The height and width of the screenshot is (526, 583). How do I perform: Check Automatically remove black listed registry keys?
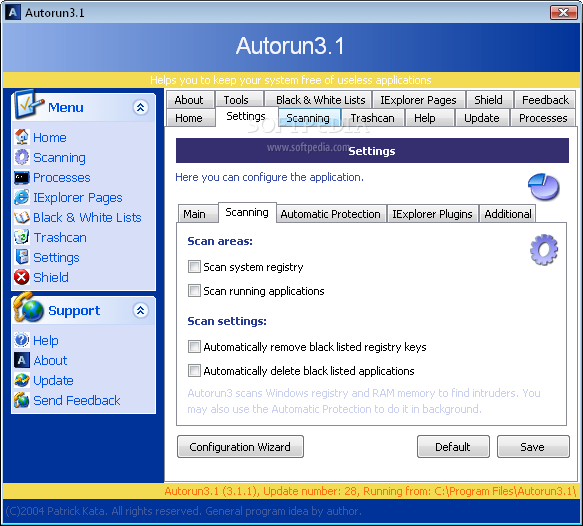[x=194, y=346]
